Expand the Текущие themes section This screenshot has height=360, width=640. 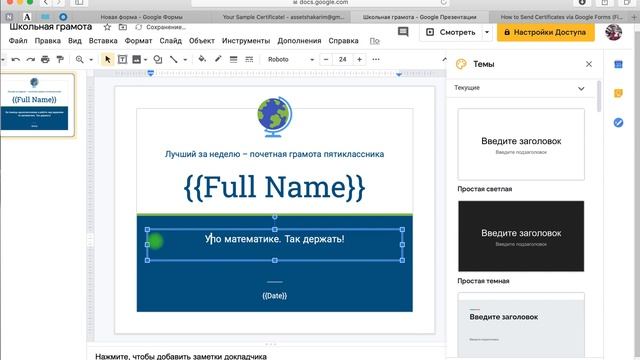581,88
